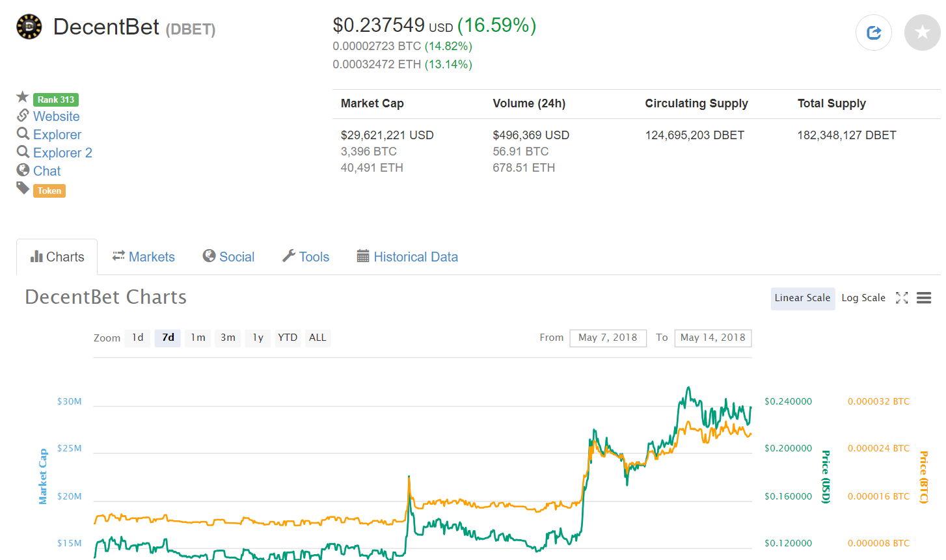Click the orange Token tag icon
This screenshot has width=946, height=560.
pos(22,189)
